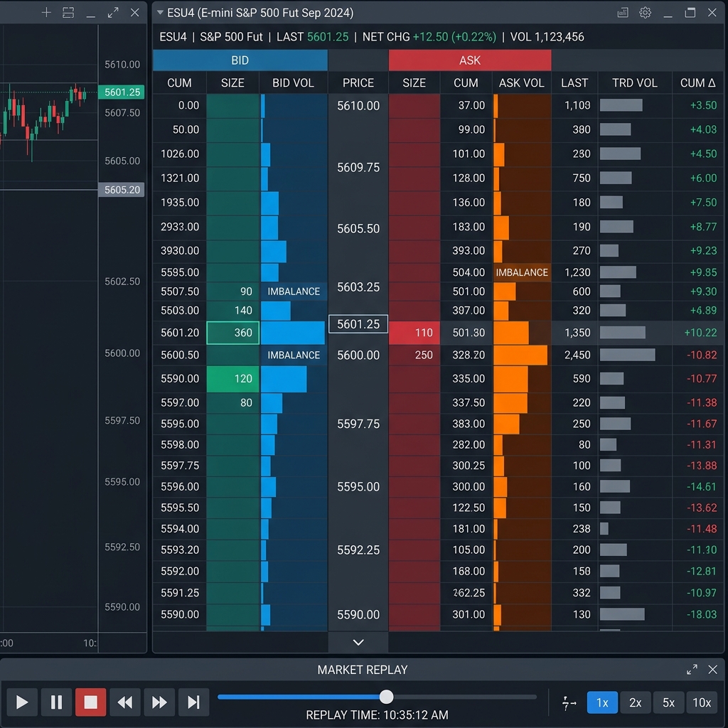
Task: Select 2x replay speed
Action: tap(635, 702)
